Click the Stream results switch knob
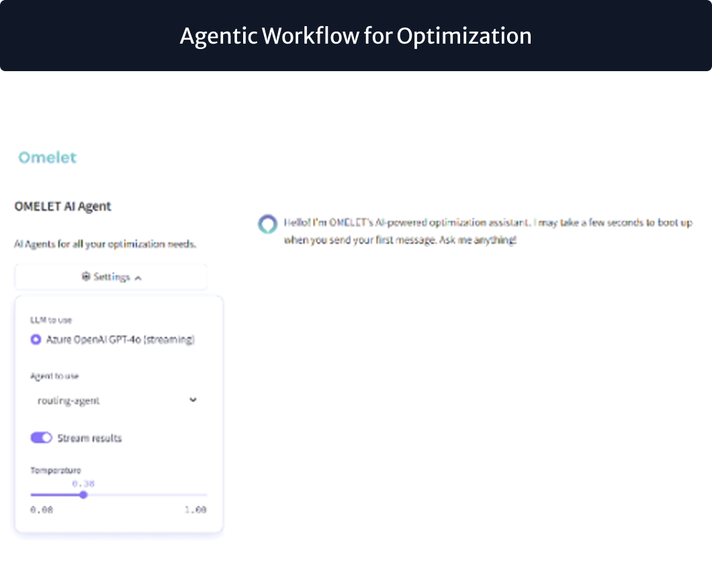The height and width of the screenshot is (588, 712). (46, 437)
